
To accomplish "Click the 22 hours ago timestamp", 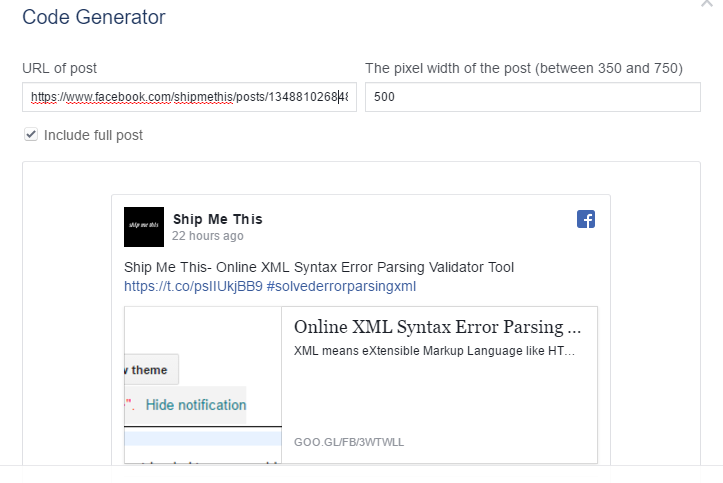I will pos(208,236).
